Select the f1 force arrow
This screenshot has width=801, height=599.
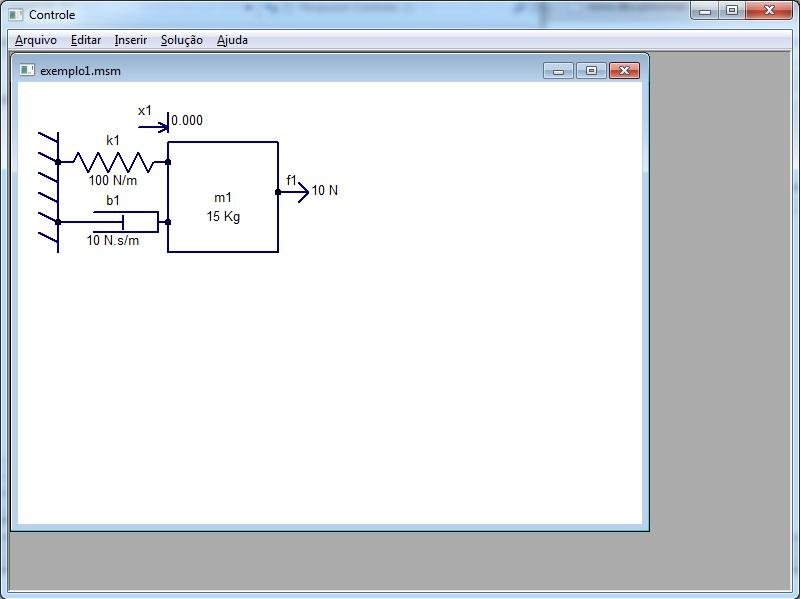pos(294,192)
